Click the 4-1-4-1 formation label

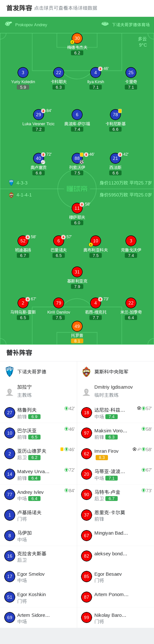(24, 195)
